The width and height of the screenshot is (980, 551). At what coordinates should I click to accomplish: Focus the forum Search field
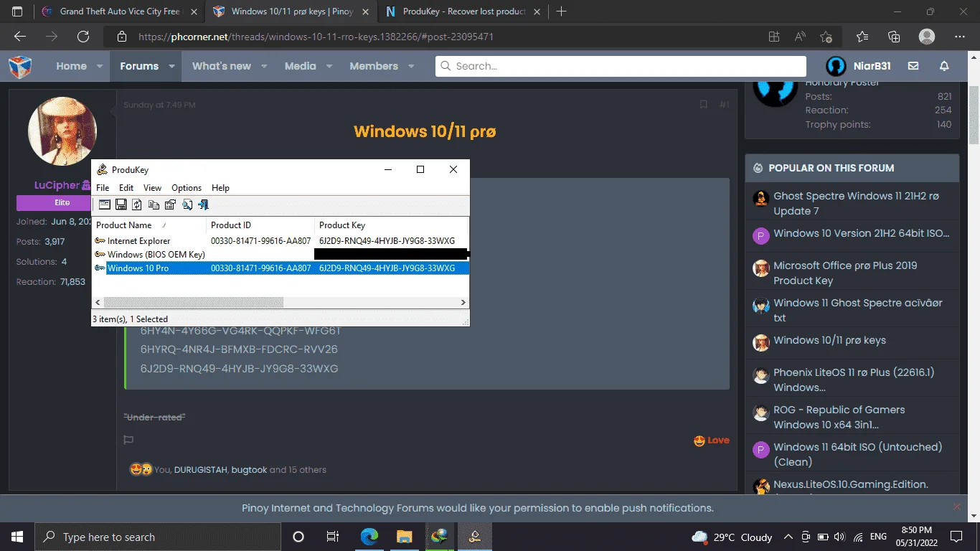[621, 66]
